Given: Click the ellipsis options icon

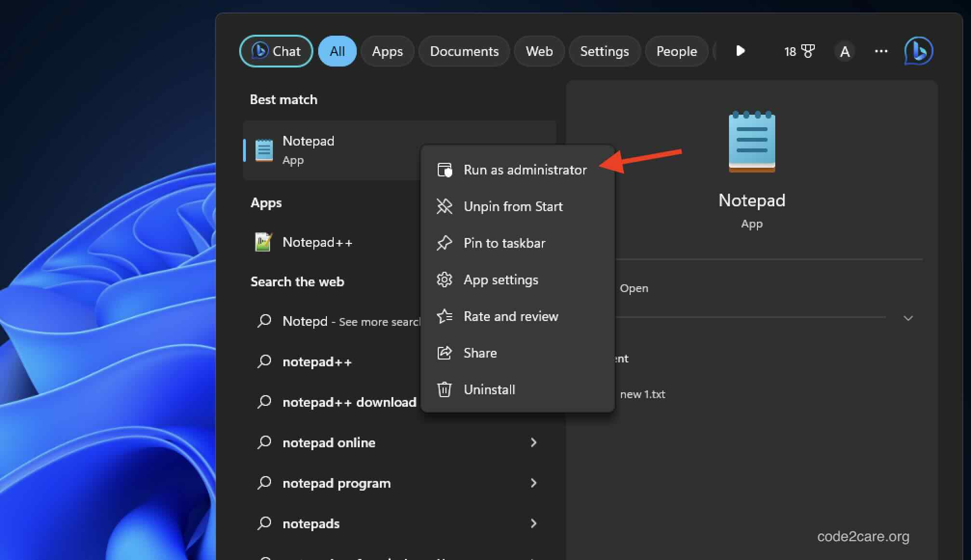Looking at the screenshot, I should (x=881, y=51).
